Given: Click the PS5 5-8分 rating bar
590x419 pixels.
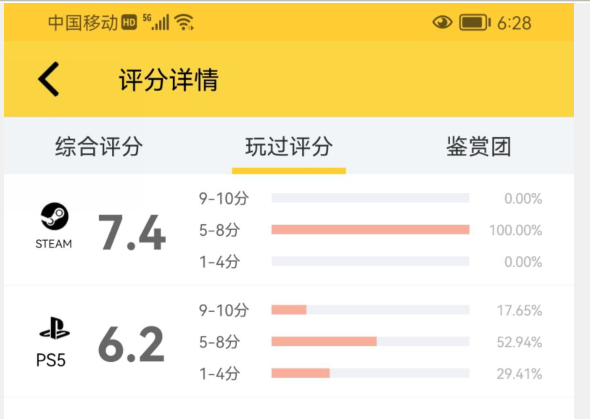Looking at the screenshot, I should click(x=370, y=342).
